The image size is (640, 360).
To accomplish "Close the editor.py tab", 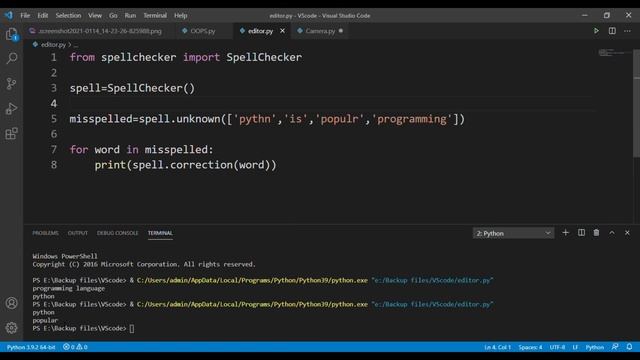I will tap(282, 31).
